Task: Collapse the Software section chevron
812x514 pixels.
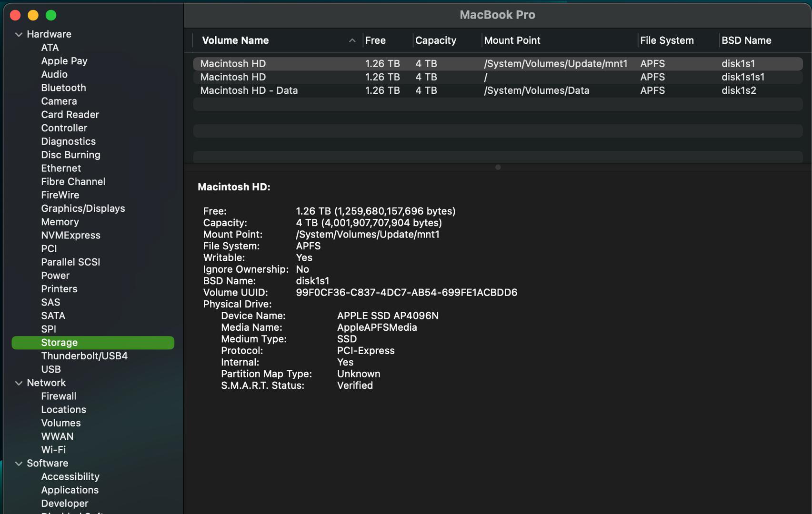Action: [19, 464]
